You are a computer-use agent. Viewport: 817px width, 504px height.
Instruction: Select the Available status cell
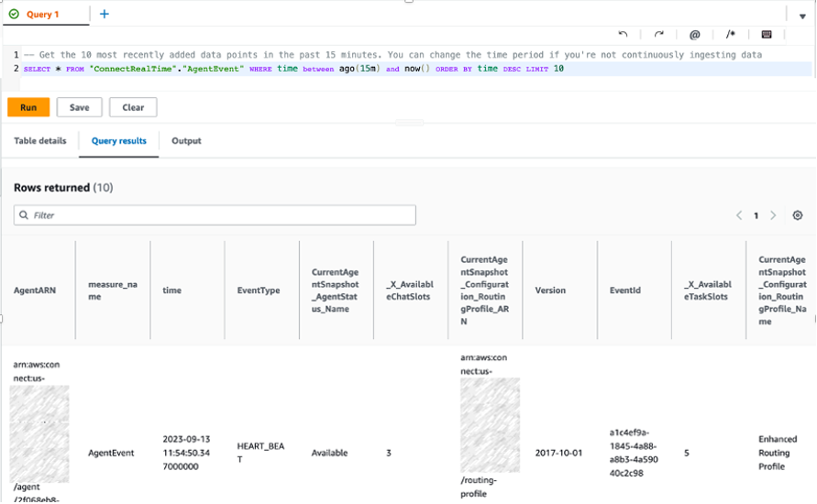[329, 453]
